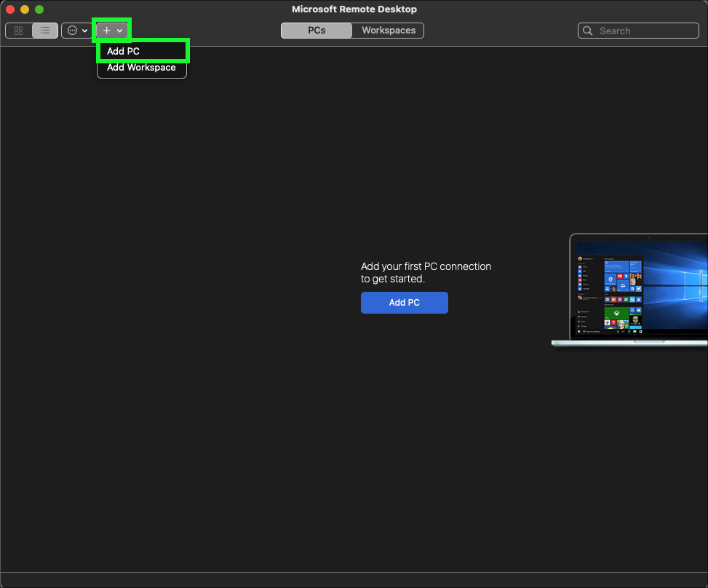Image resolution: width=708 pixels, height=588 pixels.
Task: Click the Microsoft Remote Desktop window title
Action: tap(354, 9)
